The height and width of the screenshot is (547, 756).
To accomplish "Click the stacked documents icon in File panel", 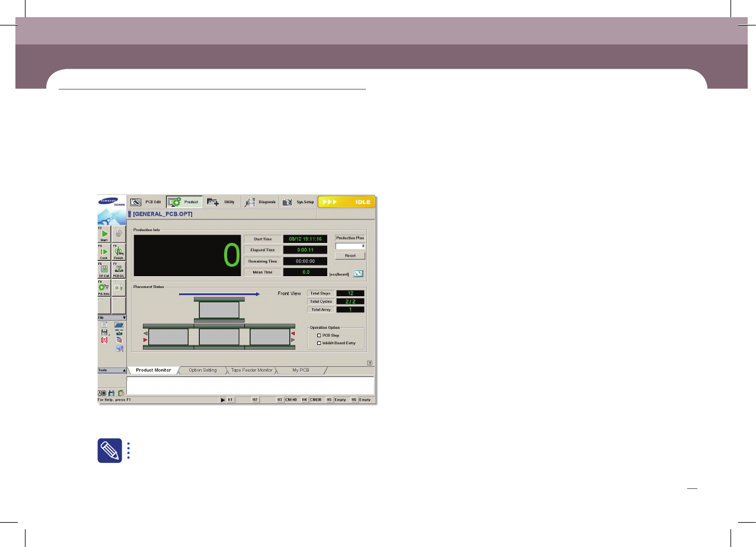I will coord(119,341).
